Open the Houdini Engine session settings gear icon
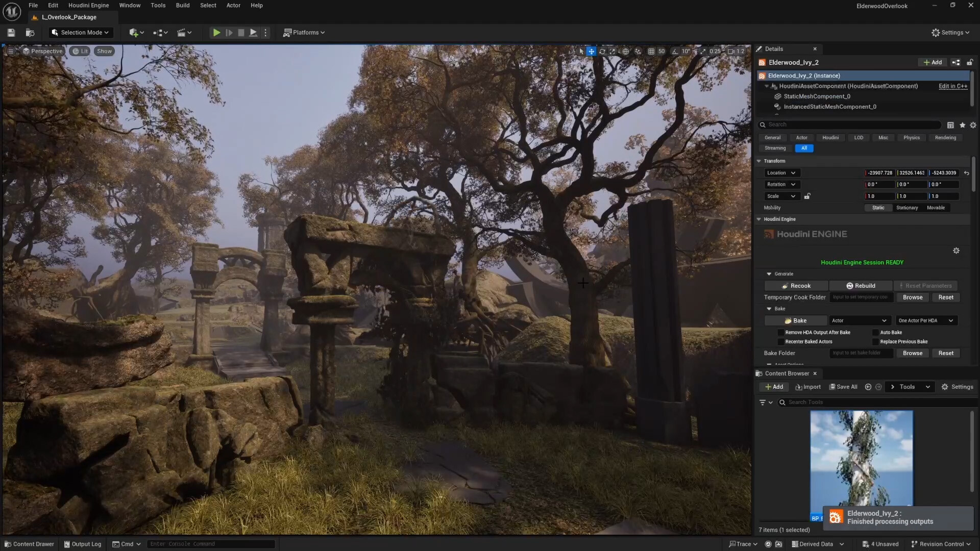This screenshot has height=551, width=980. pos(956,251)
